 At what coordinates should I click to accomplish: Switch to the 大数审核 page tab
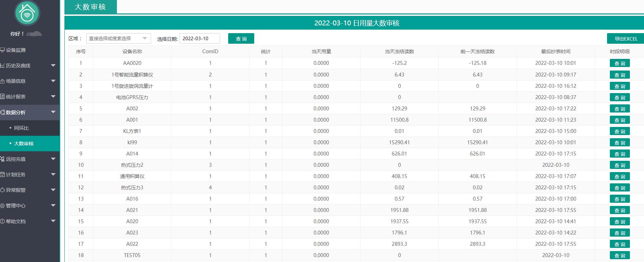coord(90,7)
